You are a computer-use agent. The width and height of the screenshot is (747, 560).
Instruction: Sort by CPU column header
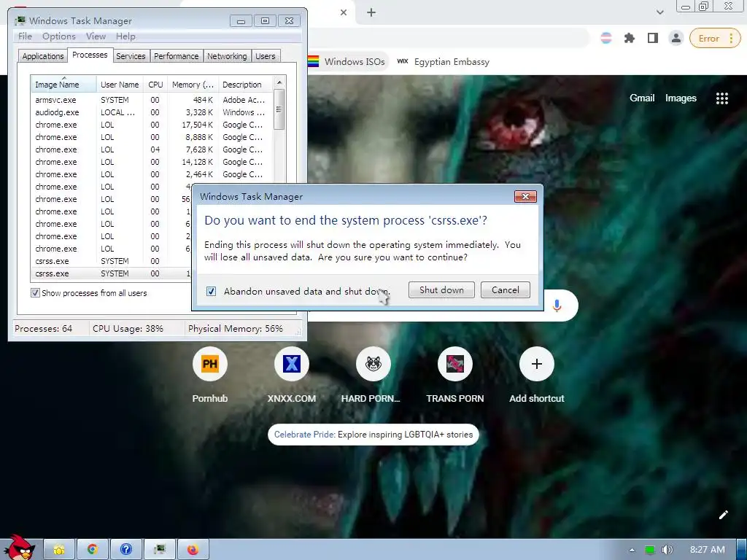pyautogui.click(x=155, y=85)
